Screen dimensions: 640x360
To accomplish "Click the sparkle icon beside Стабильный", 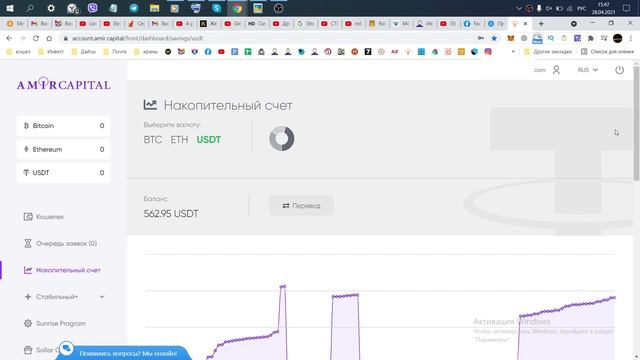I will (28, 297).
